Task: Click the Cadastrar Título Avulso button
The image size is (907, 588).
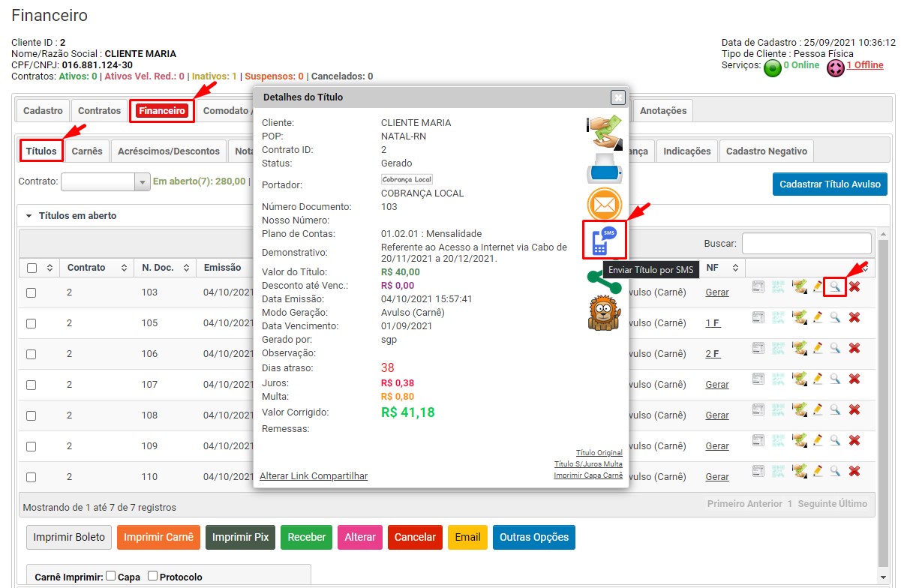Action: coord(830,184)
